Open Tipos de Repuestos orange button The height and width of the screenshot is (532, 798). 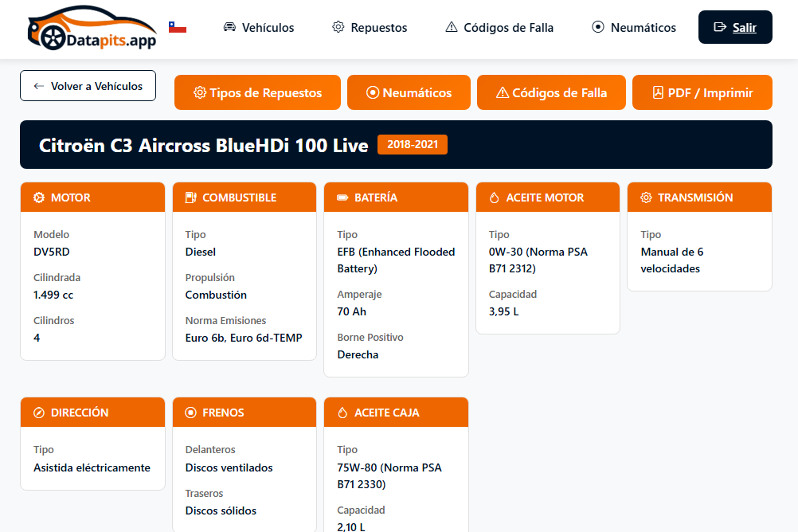coord(257,92)
